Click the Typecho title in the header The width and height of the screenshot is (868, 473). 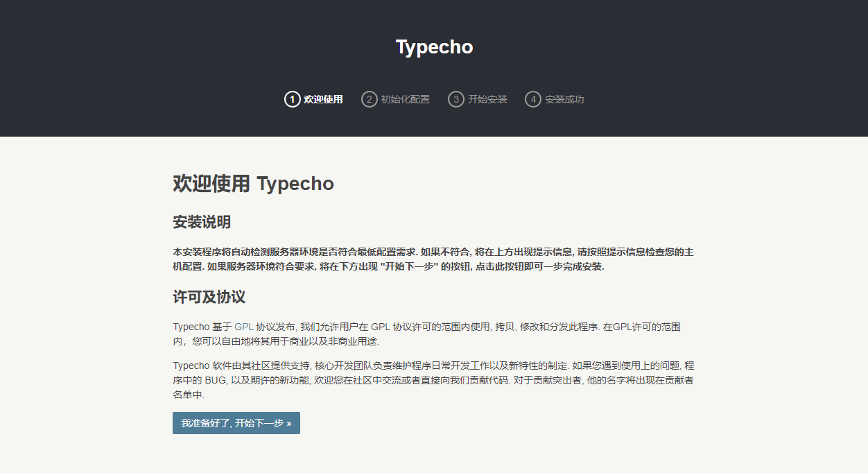click(x=434, y=47)
